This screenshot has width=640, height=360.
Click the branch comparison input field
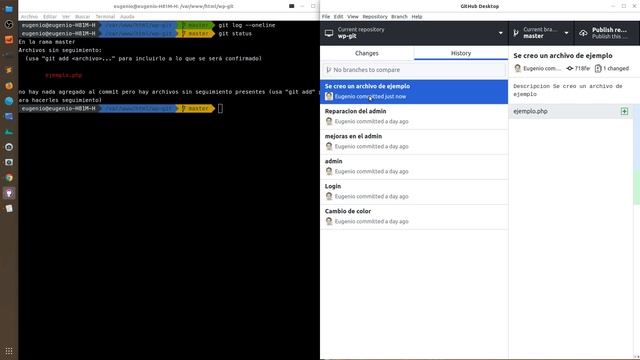(414, 70)
